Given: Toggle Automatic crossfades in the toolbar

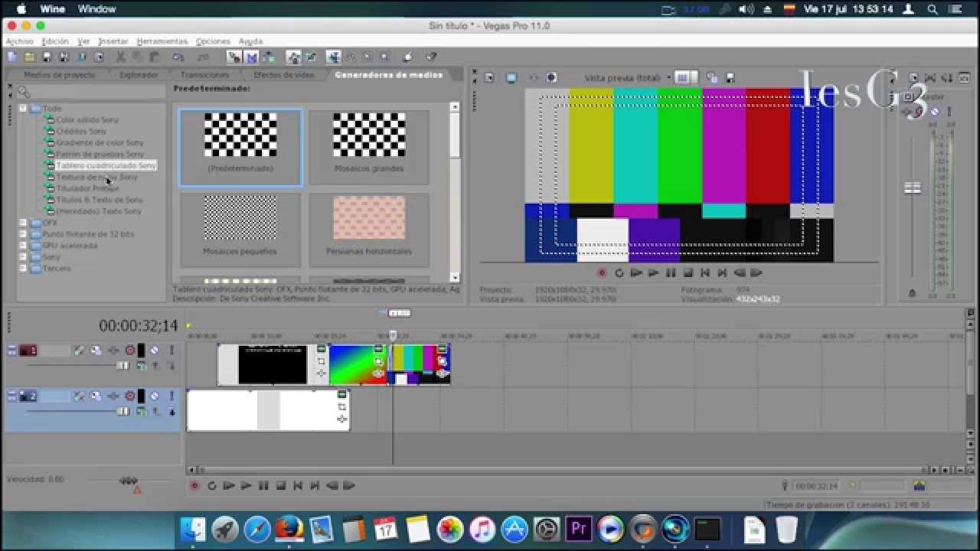Looking at the screenshot, I should coord(251,57).
